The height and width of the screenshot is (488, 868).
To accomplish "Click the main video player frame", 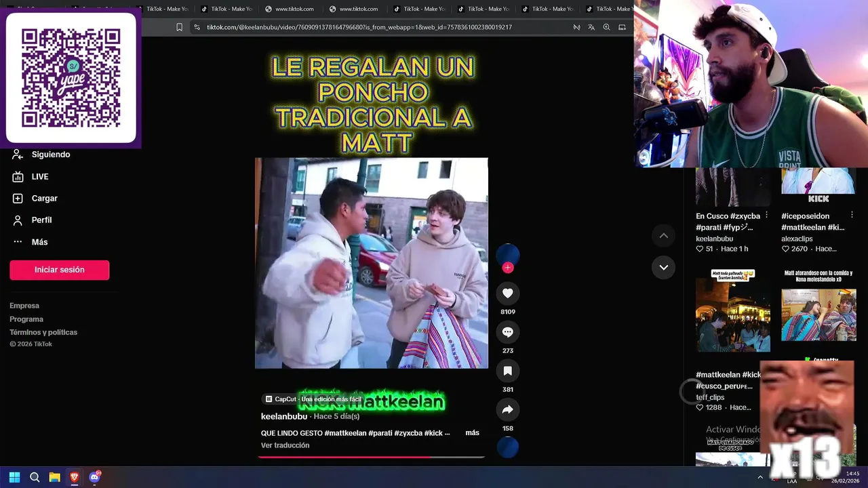I will click(371, 263).
